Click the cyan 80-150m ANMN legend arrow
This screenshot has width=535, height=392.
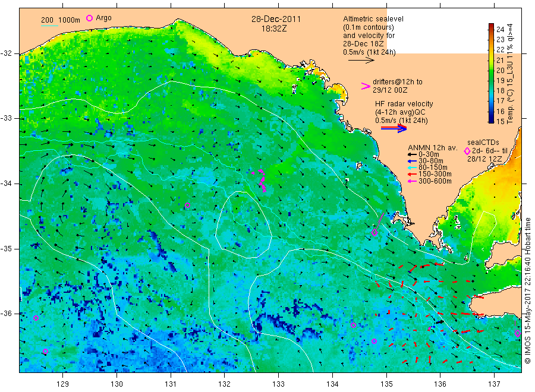point(412,167)
